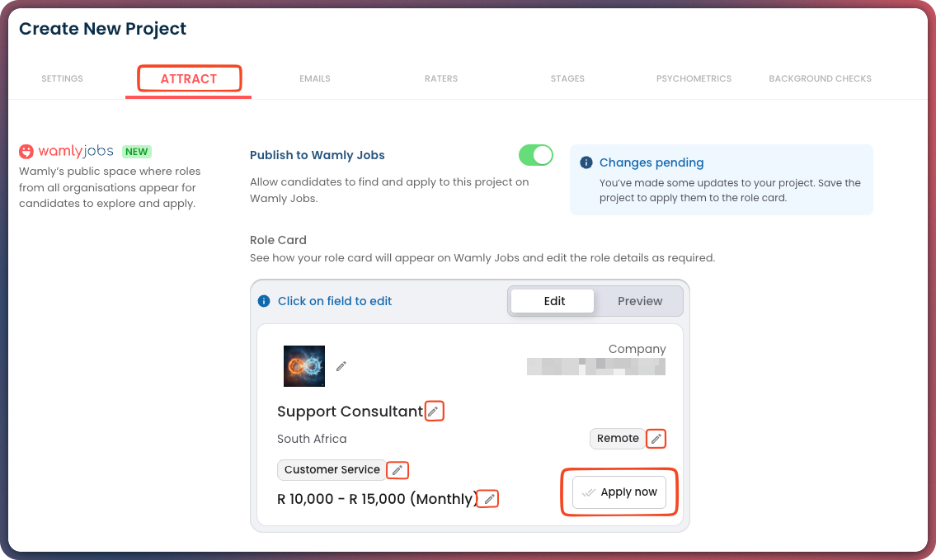Click pencil icon next to Support Consultant title

(x=434, y=411)
